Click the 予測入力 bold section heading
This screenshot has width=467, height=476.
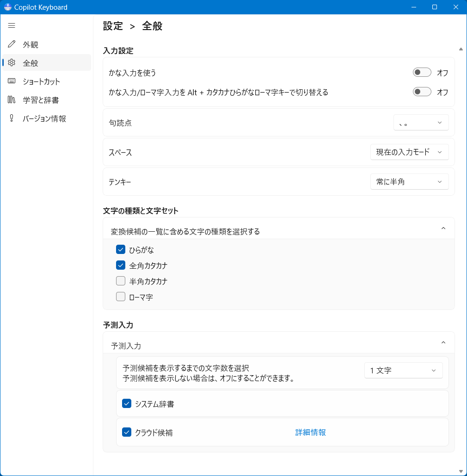[118, 325]
